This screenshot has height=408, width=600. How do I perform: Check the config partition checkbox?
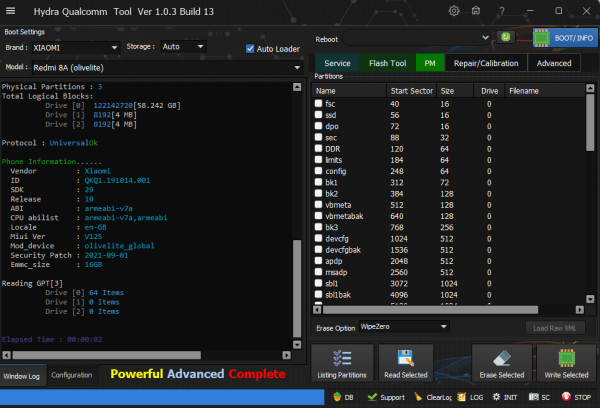[318, 171]
